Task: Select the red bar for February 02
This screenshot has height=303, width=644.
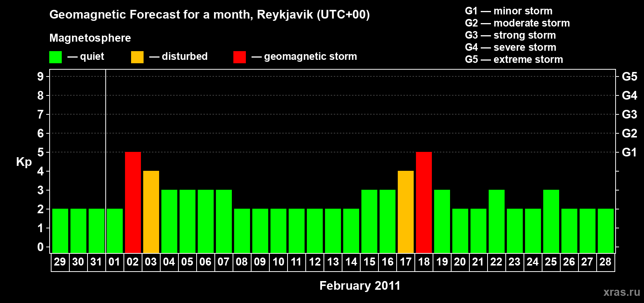Action: pos(133,202)
